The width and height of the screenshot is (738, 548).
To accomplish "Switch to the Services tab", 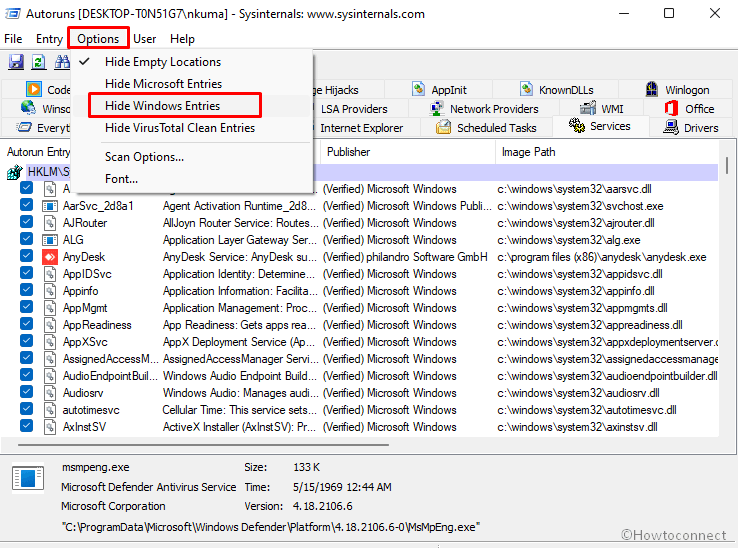I will pos(600,126).
